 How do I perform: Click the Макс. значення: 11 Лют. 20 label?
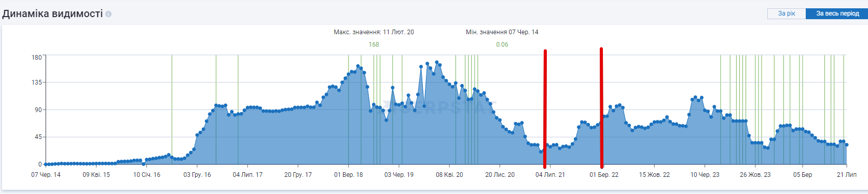tap(374, 32)
